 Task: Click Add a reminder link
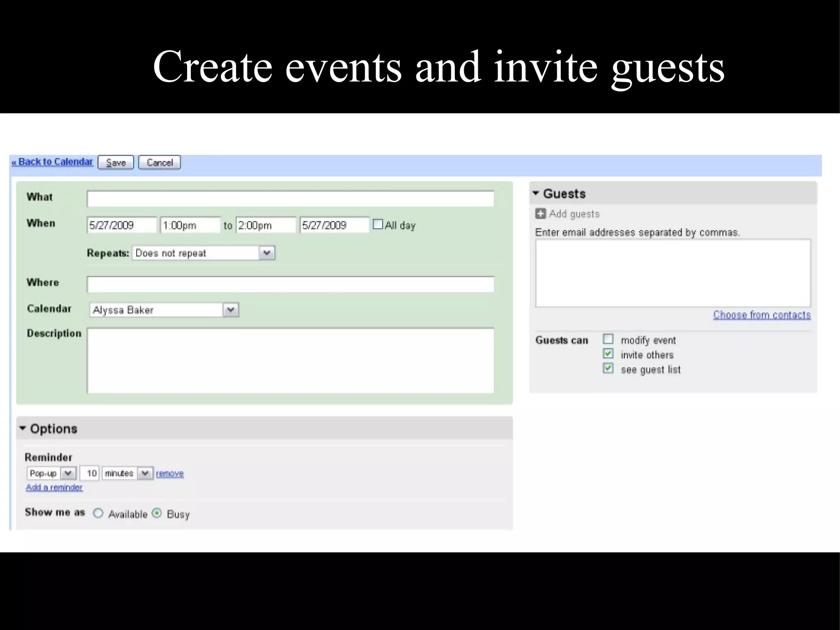click(x=54, y=487)
